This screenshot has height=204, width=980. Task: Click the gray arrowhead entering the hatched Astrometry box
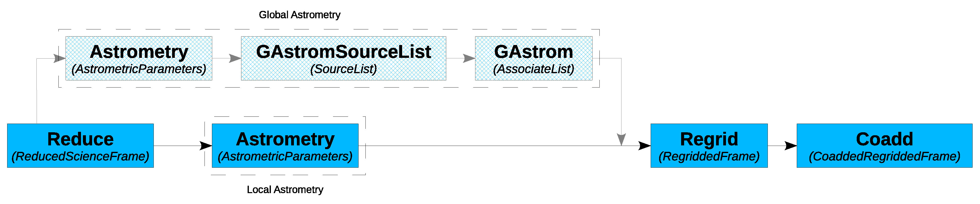pyautogui.click(x=60, y=58)
